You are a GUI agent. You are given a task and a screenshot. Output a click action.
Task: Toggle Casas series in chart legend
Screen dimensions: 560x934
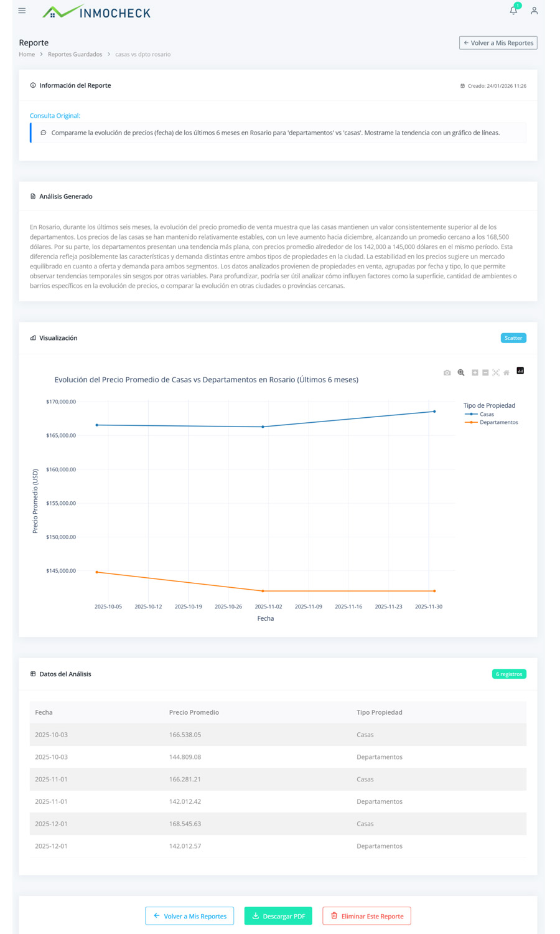pos(486,414)
